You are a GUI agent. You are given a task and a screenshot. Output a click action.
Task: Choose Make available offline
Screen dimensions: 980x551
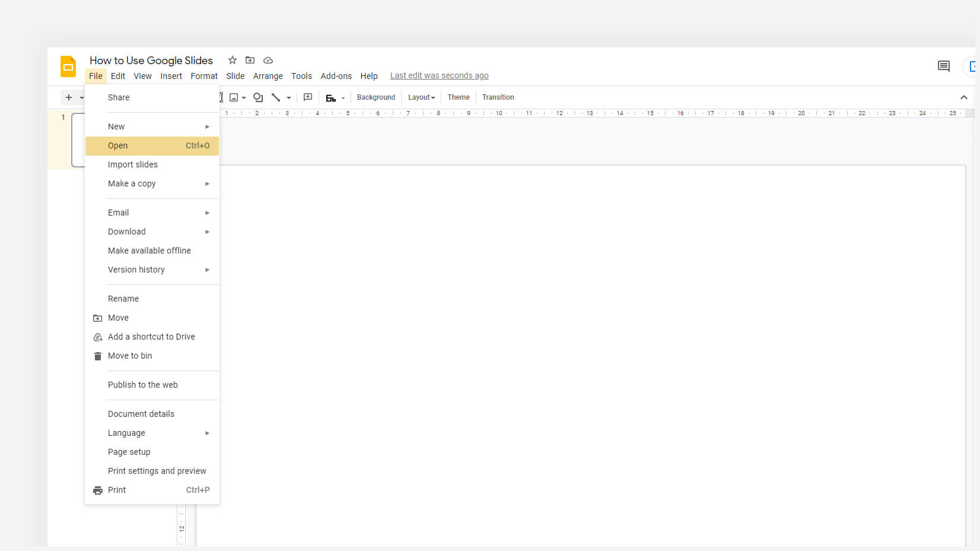[152, 251]
